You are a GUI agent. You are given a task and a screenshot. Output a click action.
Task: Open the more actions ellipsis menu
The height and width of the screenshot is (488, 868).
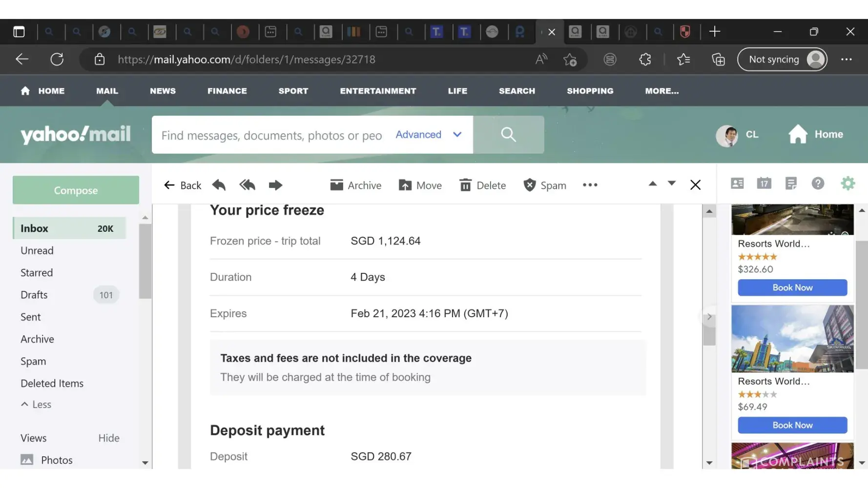590,185
